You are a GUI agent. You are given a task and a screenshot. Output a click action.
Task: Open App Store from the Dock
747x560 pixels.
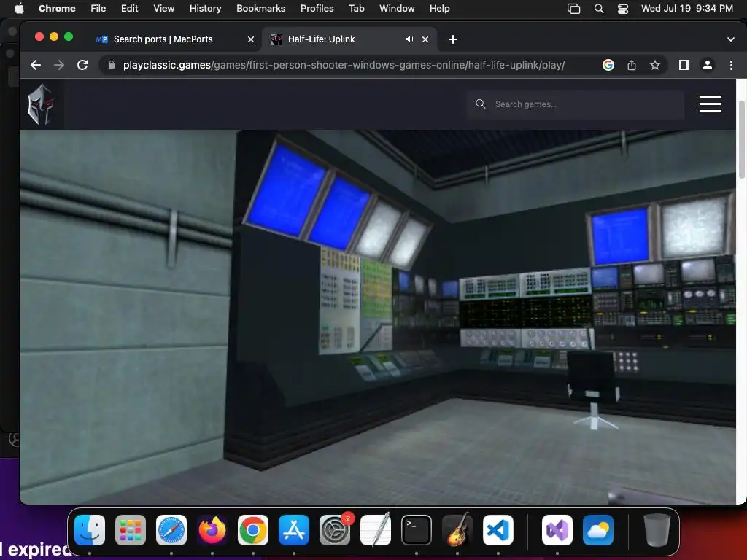[294, 530]
